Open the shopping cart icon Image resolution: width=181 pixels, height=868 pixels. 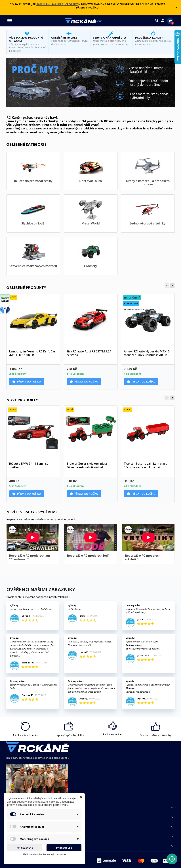(x=170, y=21)
